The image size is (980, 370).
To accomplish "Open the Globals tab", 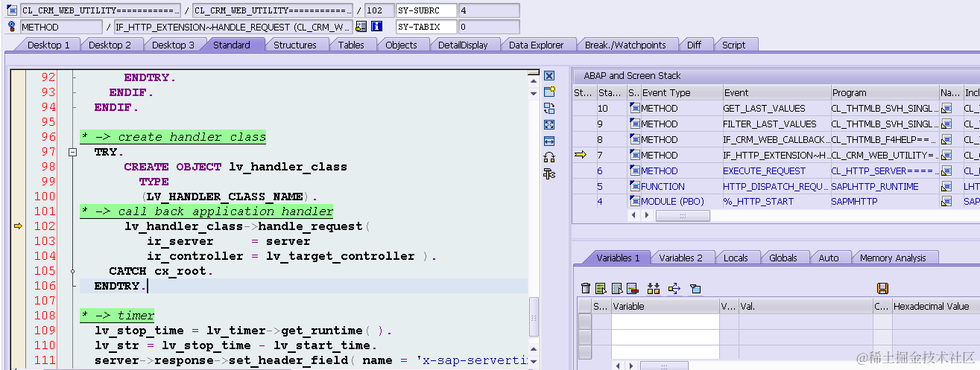I will point(783,258).
